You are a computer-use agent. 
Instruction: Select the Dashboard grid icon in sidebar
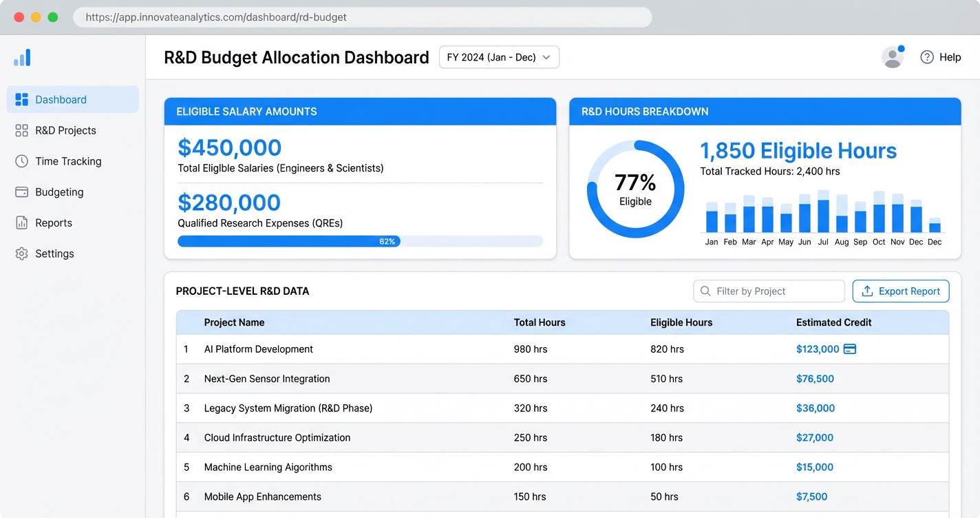[x=21, y=99]
